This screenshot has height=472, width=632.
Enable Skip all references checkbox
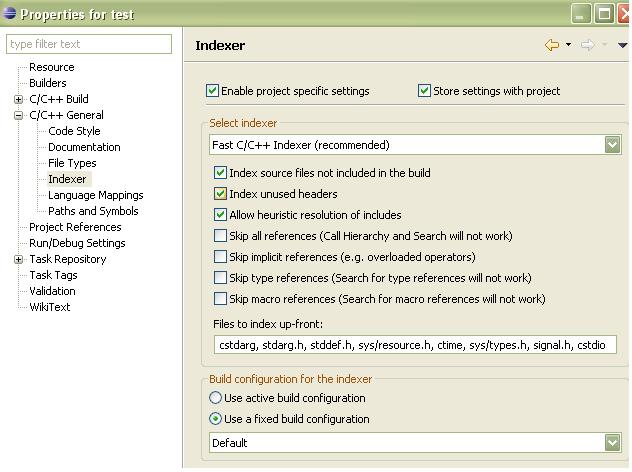pos(220,235)
